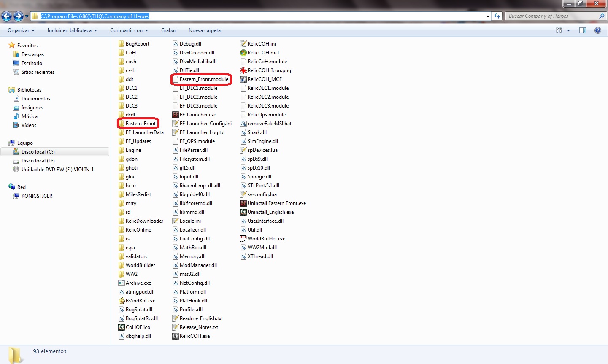This screenshot has width=608, height=364.
Task: Select the Uninstall_English.exe icon
Action: pos(243,212)
